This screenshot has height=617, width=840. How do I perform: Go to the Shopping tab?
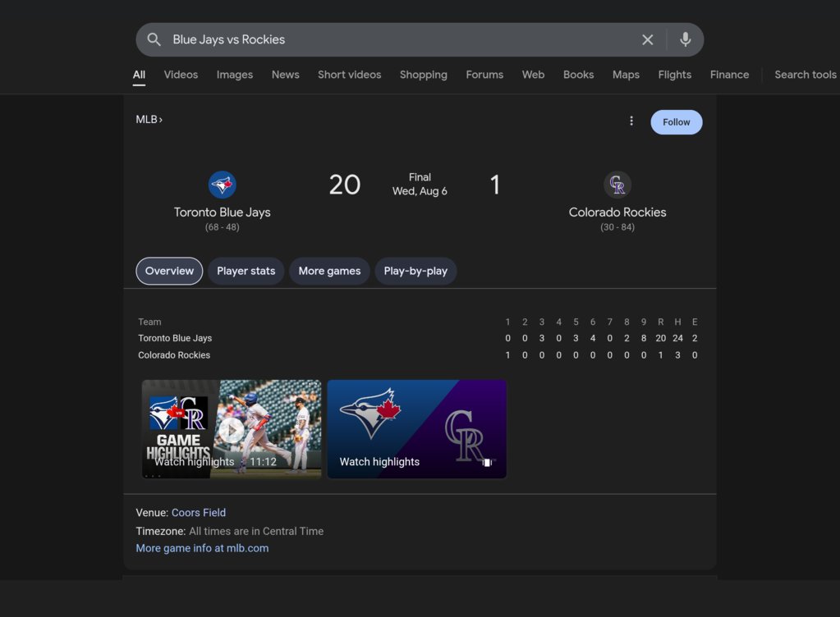tap(423, 75)
